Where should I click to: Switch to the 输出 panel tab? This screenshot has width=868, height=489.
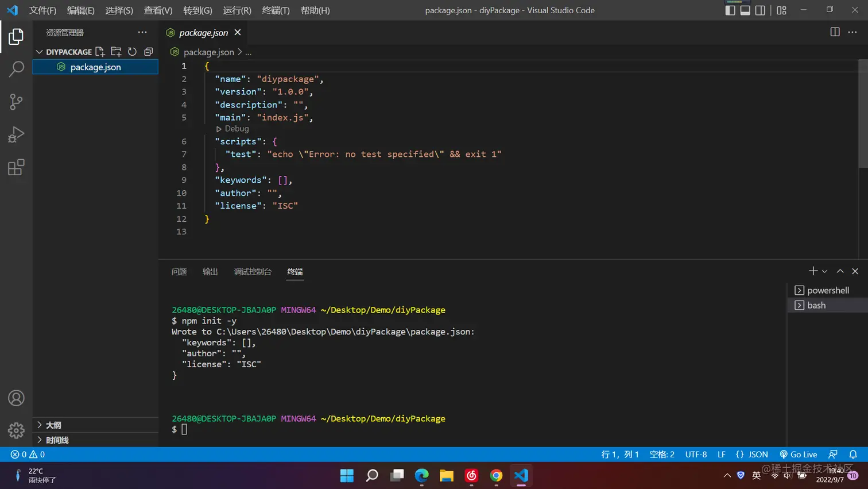click(210, 271)
